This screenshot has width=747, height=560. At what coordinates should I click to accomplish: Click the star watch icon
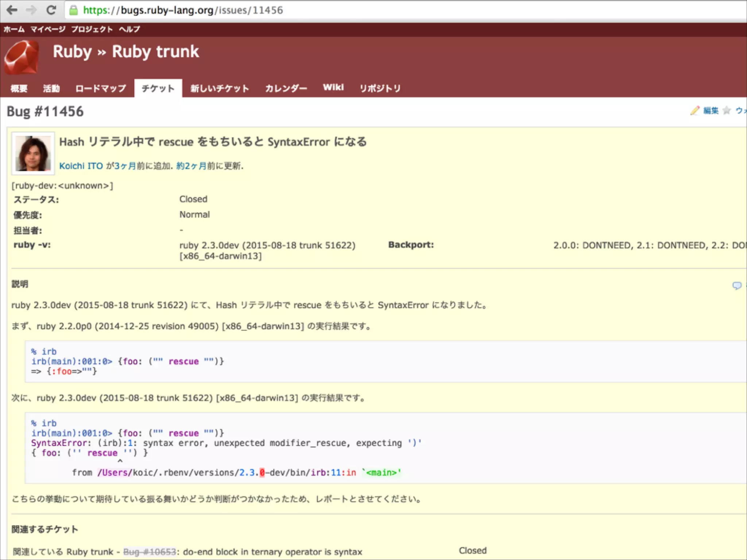pyautogui.click(x=727, y=110)
